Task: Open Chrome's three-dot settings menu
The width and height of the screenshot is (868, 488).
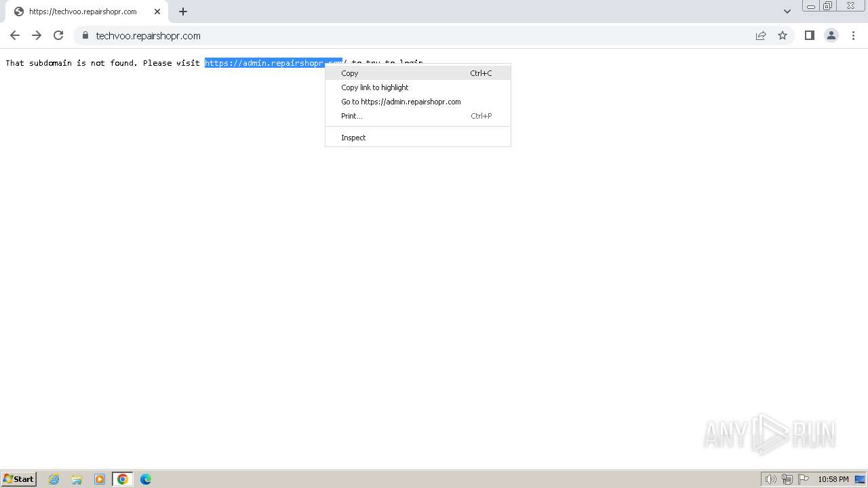Action: [853, 35]
